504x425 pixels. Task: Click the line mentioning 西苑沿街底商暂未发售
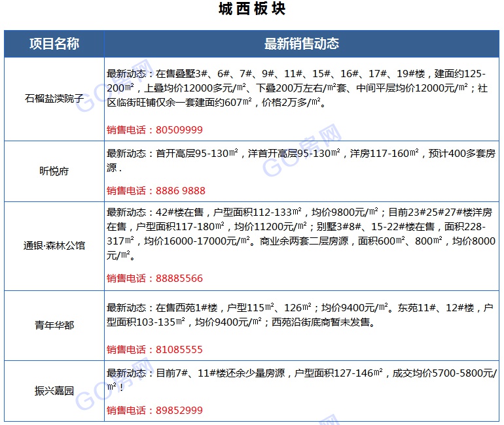(241, 322)
